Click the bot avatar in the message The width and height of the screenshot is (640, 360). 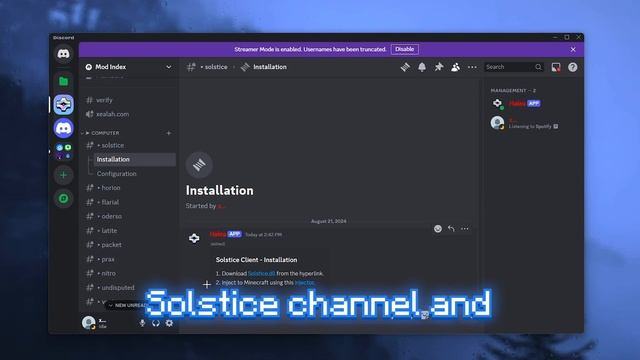(194, 238)
